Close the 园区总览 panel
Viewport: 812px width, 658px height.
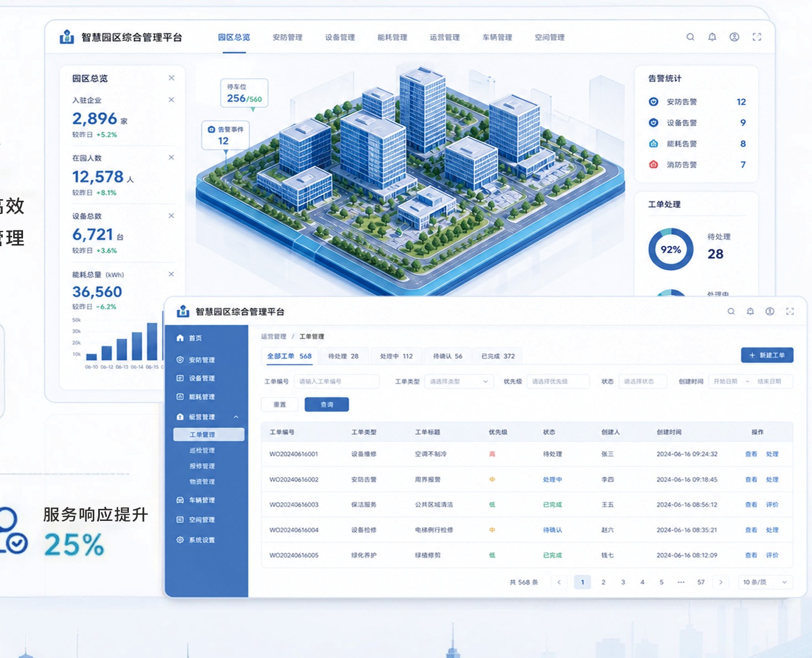pyautogui.click(x=171, y=78)
